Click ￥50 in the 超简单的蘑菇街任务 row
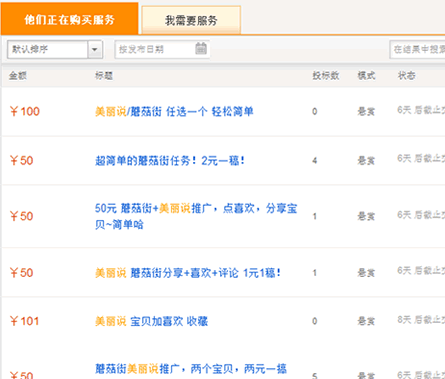Viewport: 445px width, 379px height. (21, 161)
